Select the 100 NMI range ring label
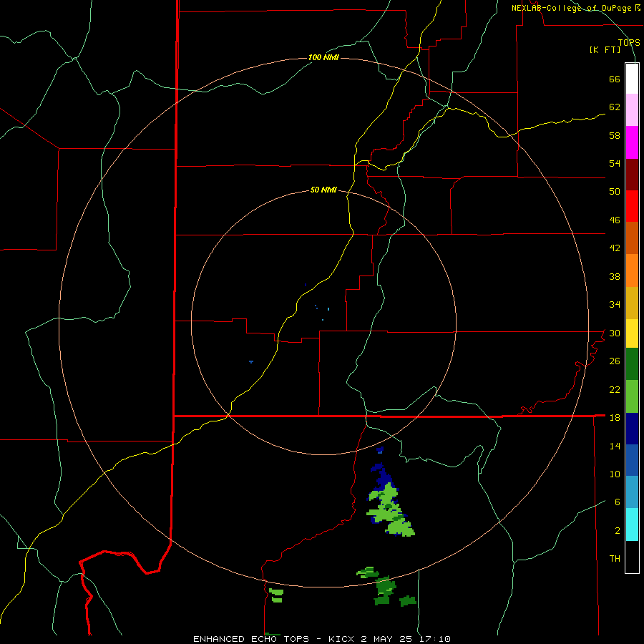 tap(323, 57)
